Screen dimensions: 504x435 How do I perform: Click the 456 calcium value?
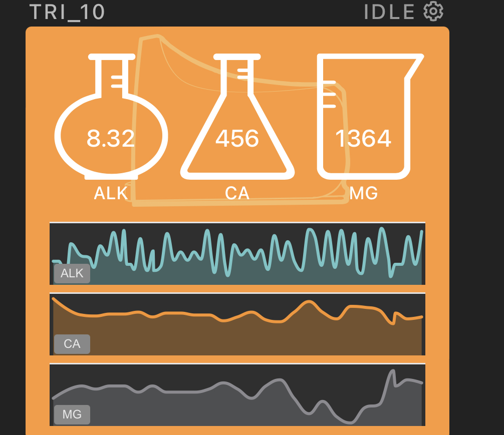click(237, 139)
